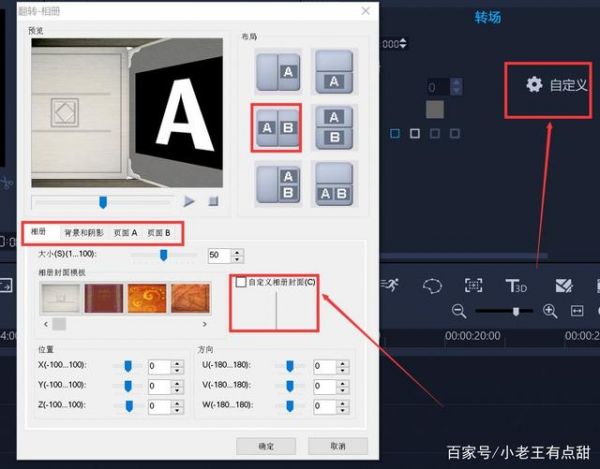Image resolution: width=600 pixels, height=469 pixels.
Task: Enable the 自定义相册封面 checkbox
Action: pos(241,283)
